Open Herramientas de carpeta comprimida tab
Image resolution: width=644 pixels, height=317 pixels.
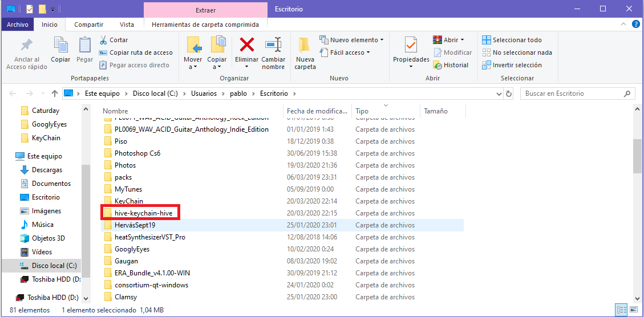pyautogui.click(x=205, y=24)
